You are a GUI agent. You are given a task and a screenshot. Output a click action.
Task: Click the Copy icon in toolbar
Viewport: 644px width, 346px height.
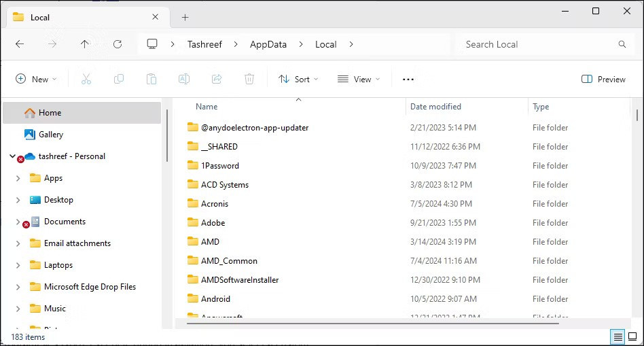(119, 79)
